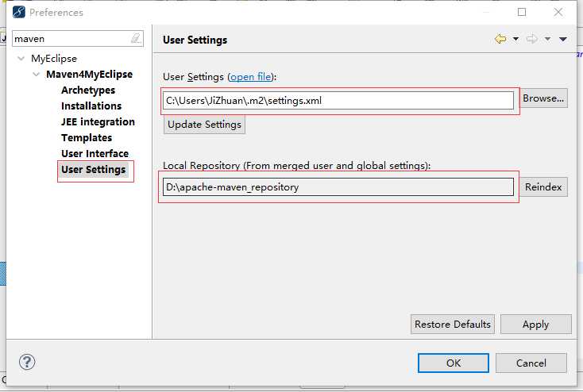Confirm with the OK button

[x=454, y=363]
